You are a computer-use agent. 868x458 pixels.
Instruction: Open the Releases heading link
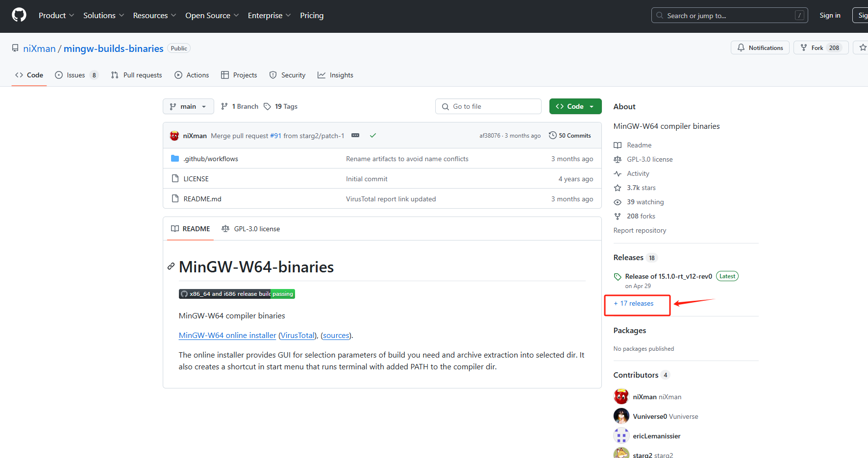click(x=635, y=258)
